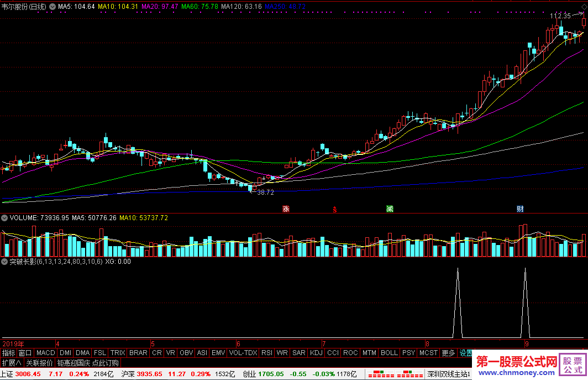Select the BRAR indicator tab
The width and height of the screenshot is (588, 380).
[x=138, y=353]
